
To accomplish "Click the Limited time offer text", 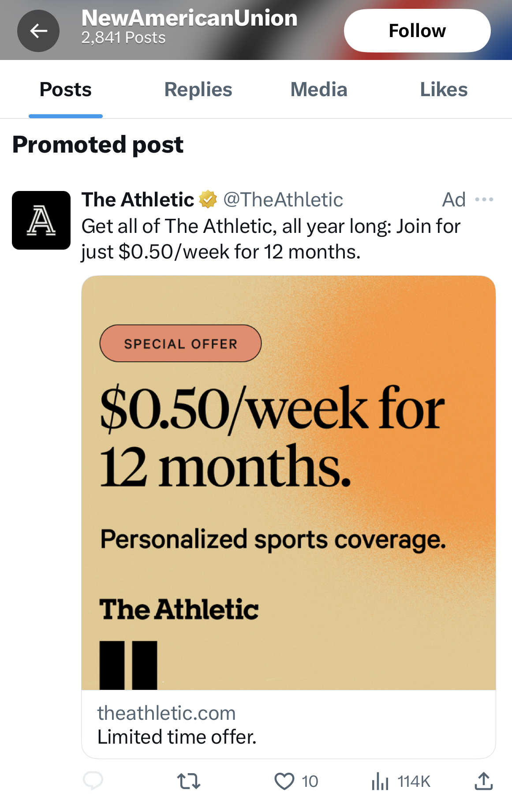I will (177, 736).
